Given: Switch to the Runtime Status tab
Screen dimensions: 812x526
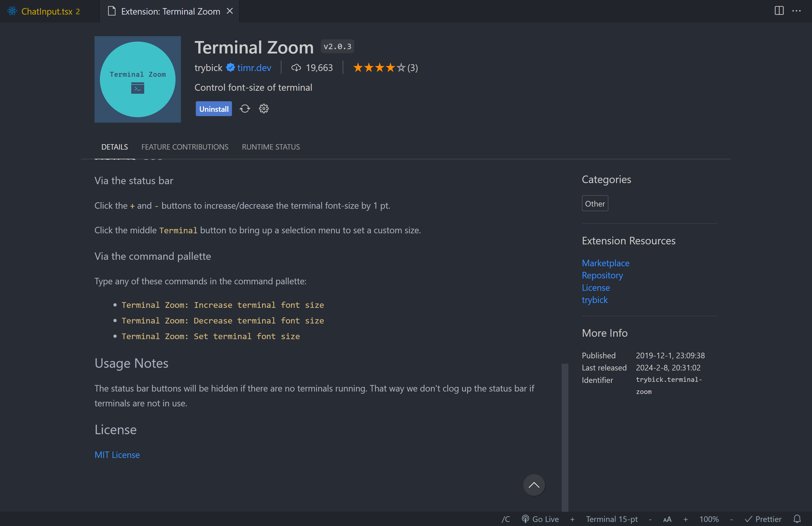Looking at the screenshot, I should [x=271, y=147].
